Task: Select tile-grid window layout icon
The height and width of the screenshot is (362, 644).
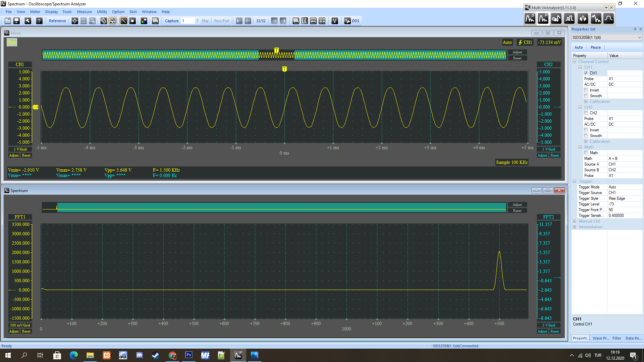Action: (322, 21)
